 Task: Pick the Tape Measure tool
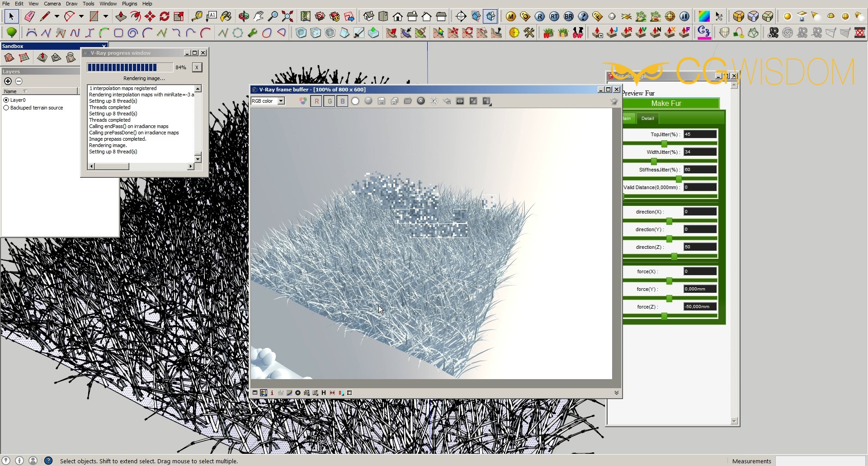[197, 17]
